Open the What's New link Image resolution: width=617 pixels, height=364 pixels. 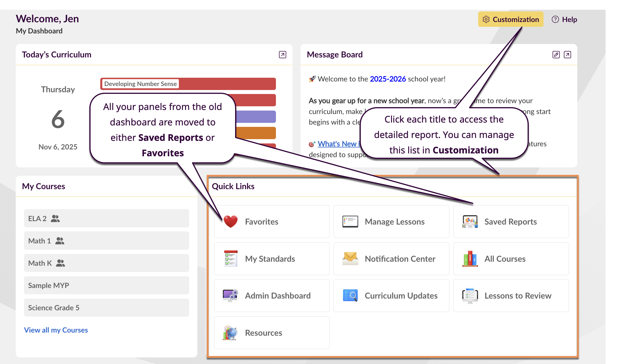pos(337,144)
